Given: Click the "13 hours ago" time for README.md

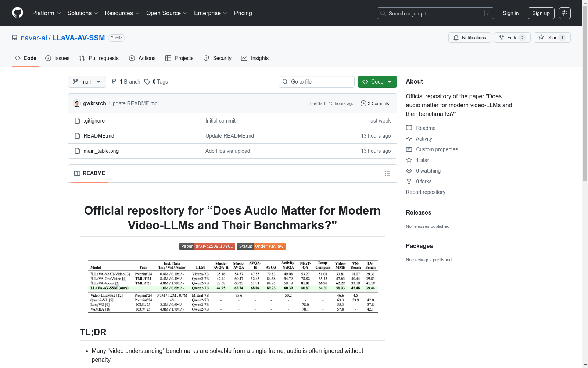Looking at the screenshot, I should [376, 136].
